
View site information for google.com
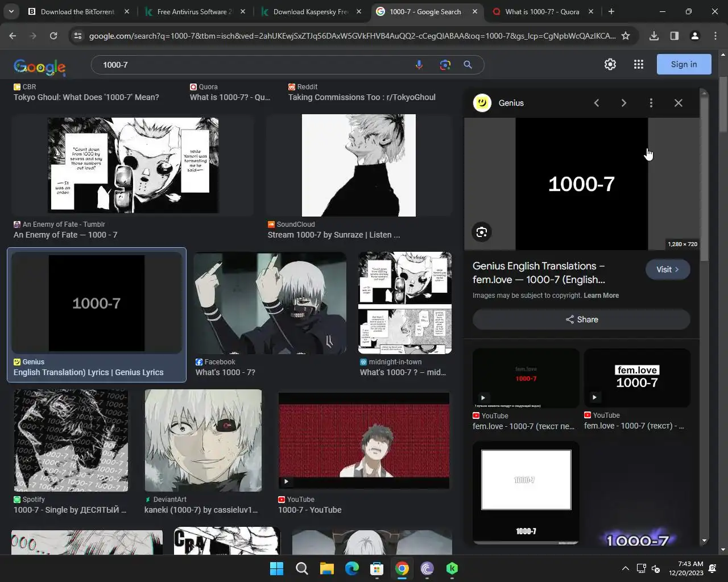click(78, 36)
